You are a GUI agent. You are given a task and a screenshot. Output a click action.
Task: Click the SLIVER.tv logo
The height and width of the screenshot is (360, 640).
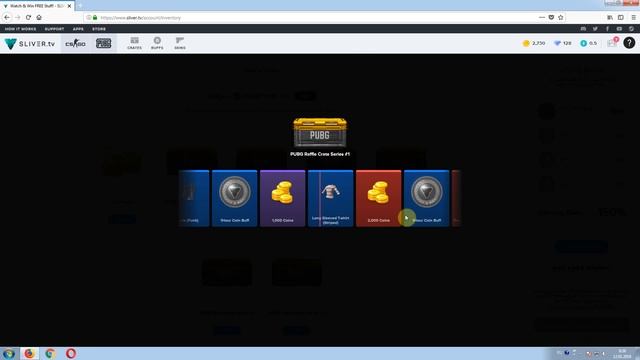29,43
